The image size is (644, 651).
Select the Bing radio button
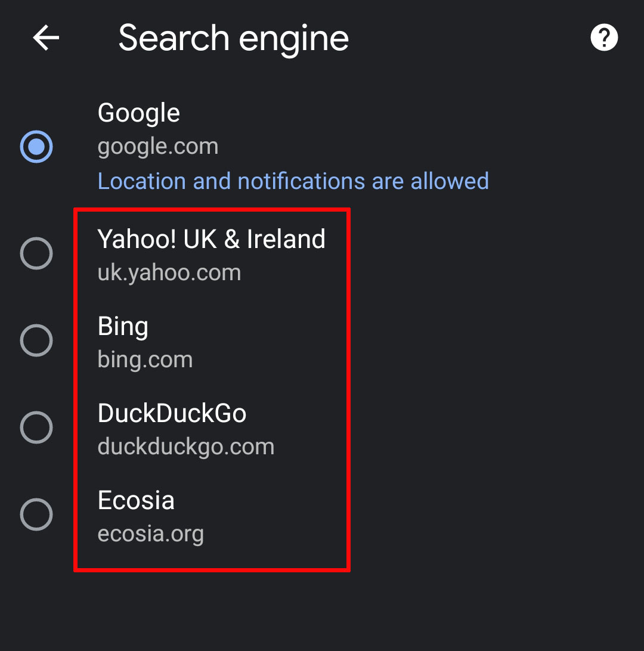pos(36,340)
